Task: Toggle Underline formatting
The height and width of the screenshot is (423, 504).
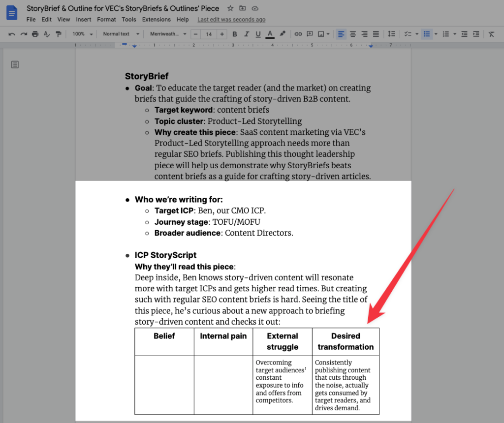Action: (258, 34)
